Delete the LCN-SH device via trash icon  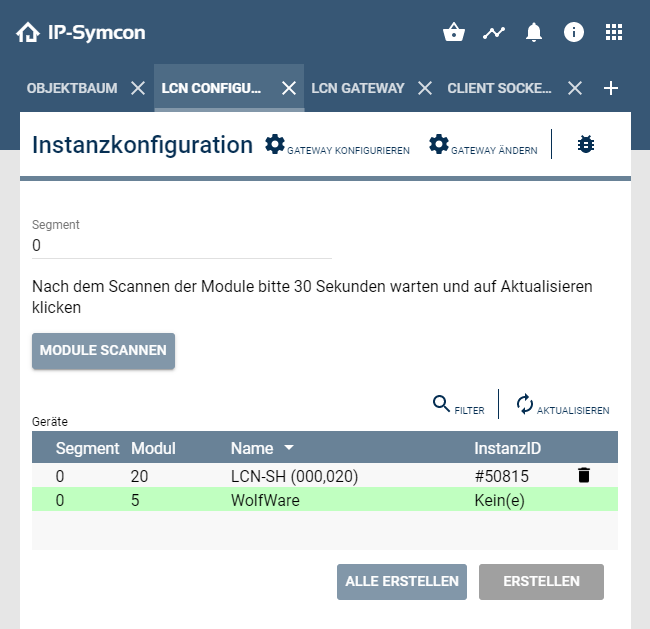tap(584, 475)
